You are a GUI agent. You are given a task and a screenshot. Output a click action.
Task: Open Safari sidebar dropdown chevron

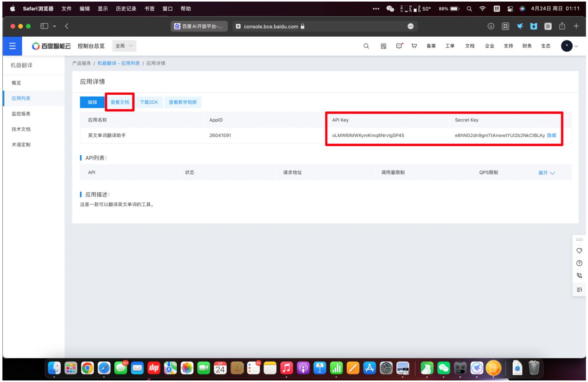(x=54, y=26)
